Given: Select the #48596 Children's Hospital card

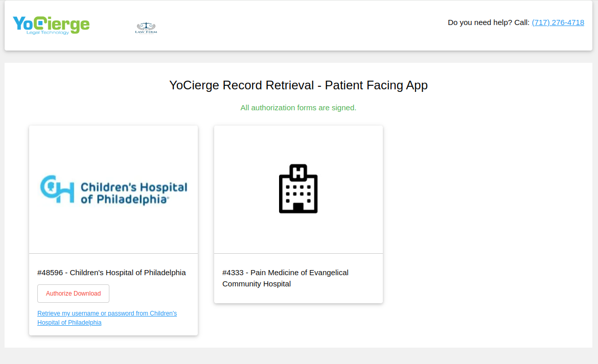Looking at the screenshot, I should [x=113, y=230].
